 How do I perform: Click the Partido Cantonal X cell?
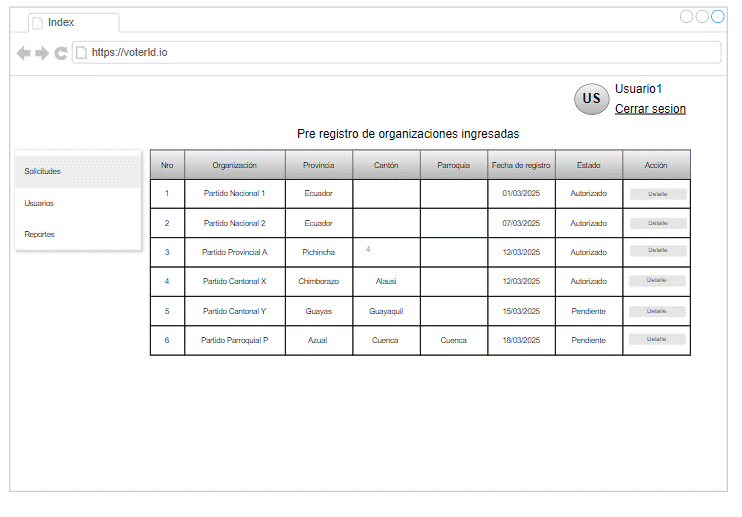(235, 281)
